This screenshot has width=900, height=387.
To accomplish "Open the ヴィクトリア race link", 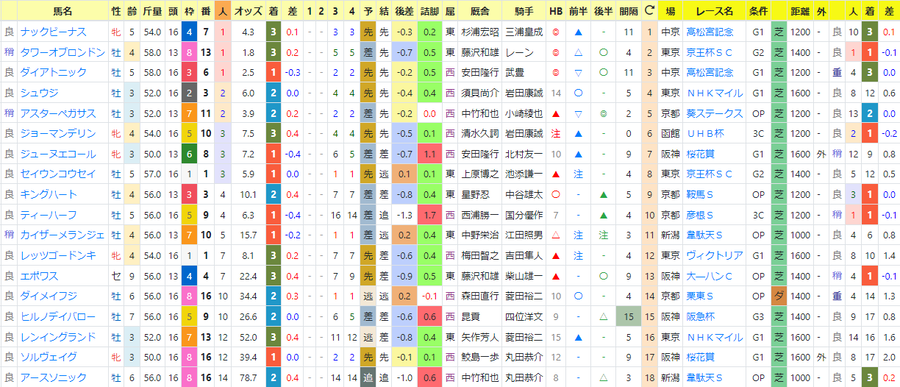I will [715, 256].
